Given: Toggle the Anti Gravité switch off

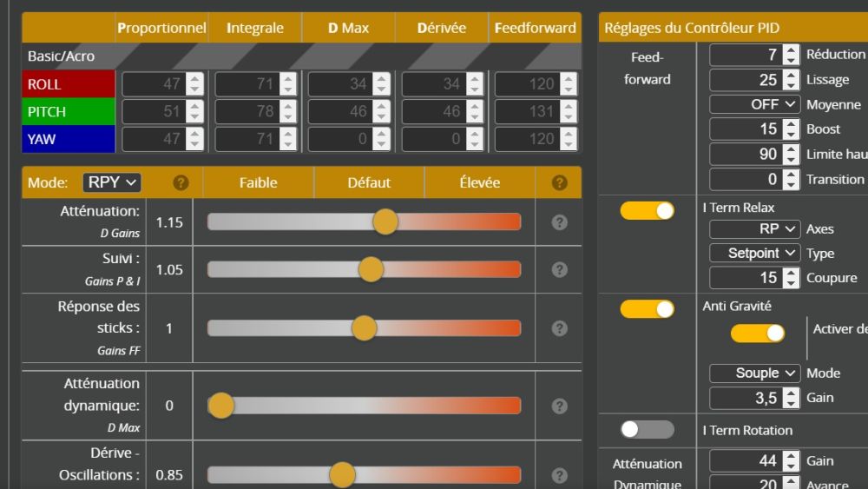Looking at the screenshot, I should tap(647, 308).
